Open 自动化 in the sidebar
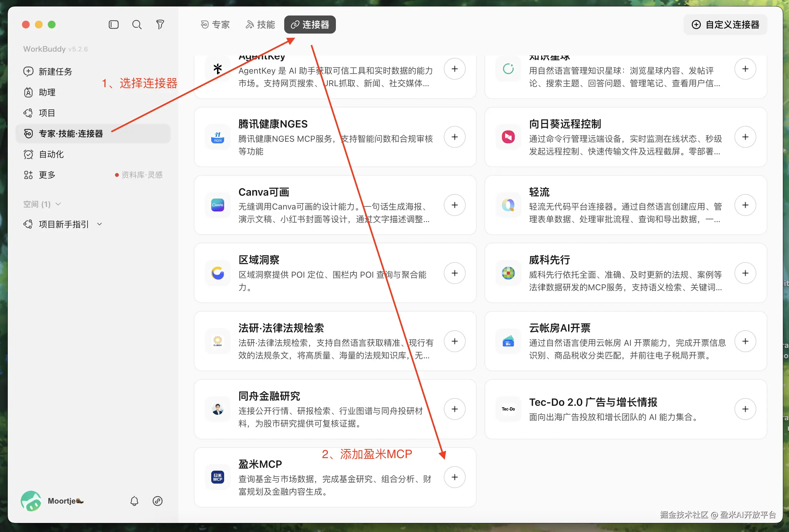Screen dimensions: 789x532 coord(93,154)
